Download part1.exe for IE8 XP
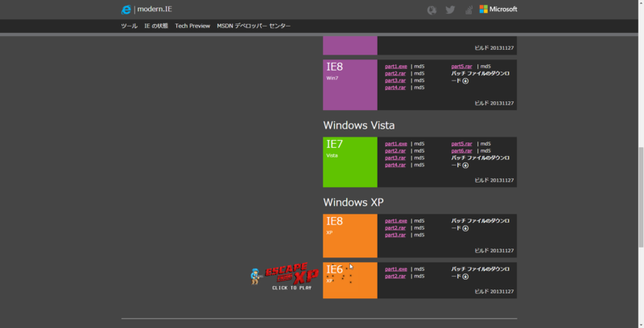Viewport: 644px width, 328px height. (x=396, y=221)
